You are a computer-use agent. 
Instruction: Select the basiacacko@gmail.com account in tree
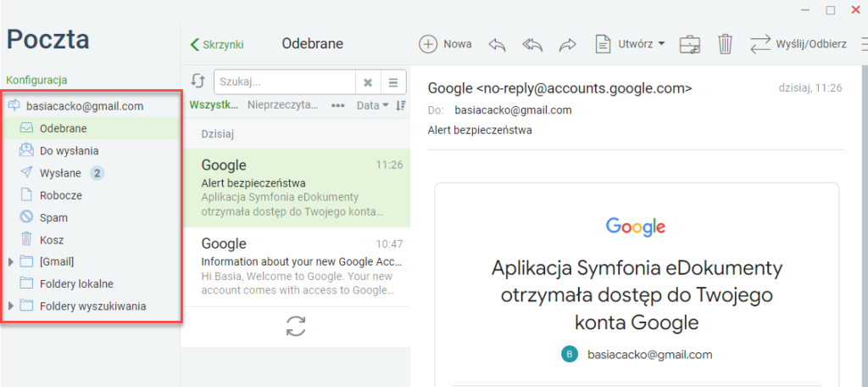pyautogui.click(x=85, y=106)
